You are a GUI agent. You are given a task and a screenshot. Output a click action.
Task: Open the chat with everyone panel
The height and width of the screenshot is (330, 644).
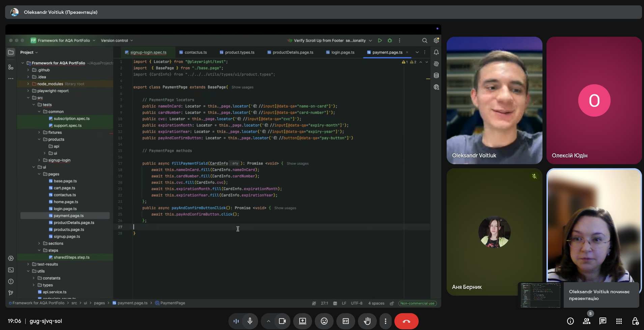pyautogui.click(x=603, y=321)
